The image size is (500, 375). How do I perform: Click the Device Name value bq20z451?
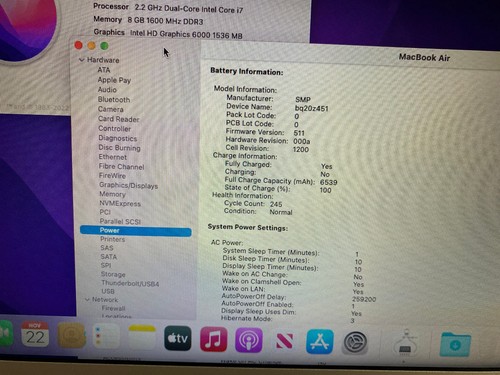(312, 108)
